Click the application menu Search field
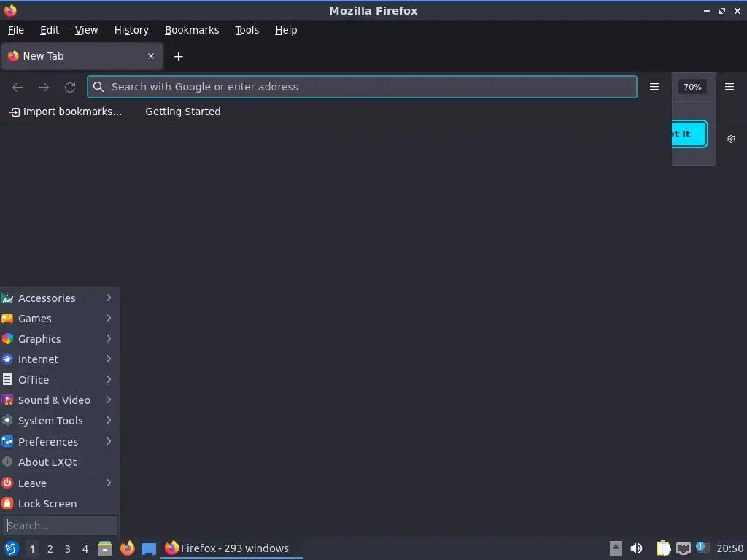 60,526
